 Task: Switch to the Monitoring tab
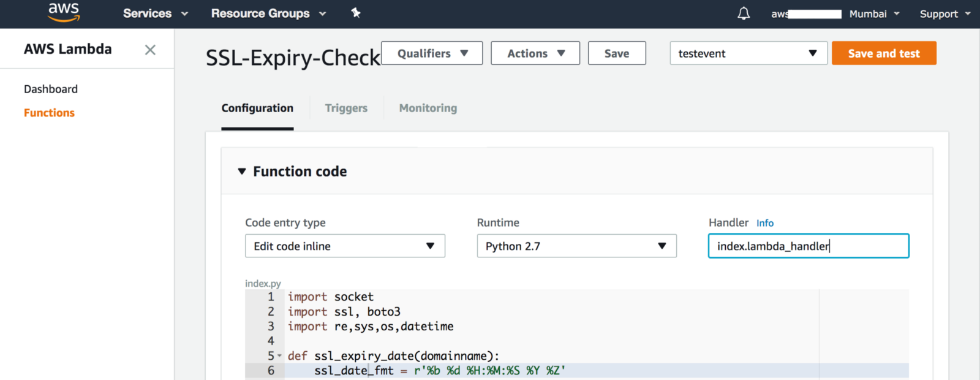(428, 108)
